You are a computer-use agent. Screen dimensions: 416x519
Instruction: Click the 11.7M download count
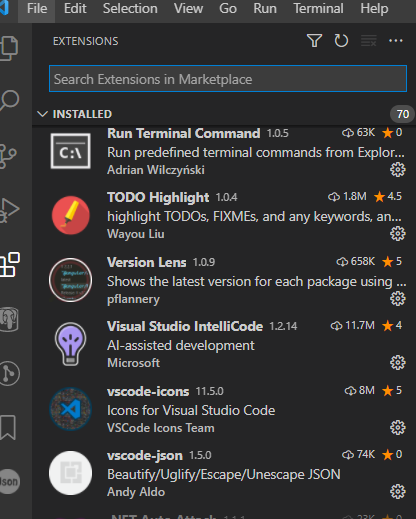[x=352, y=325]
